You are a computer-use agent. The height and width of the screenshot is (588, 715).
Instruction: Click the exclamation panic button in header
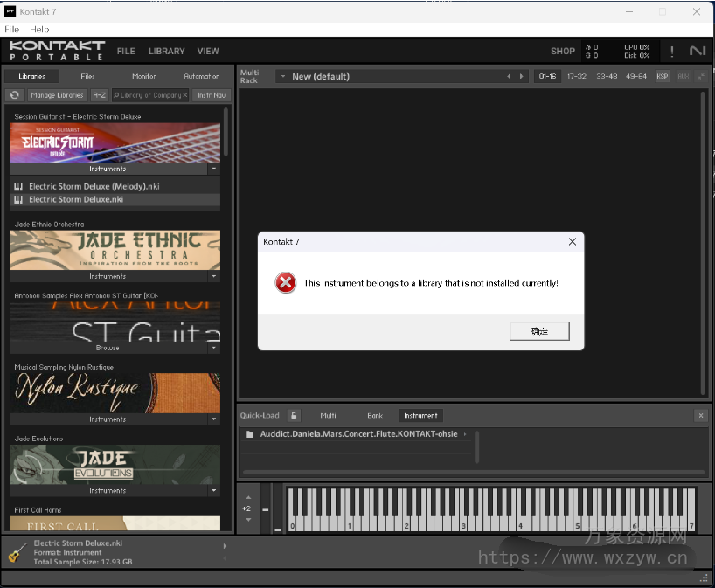[x=671, y=51]
